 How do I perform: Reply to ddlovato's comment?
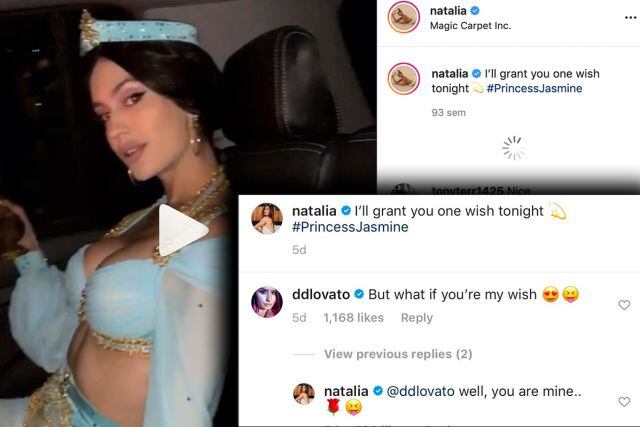[x=417, y=318]
